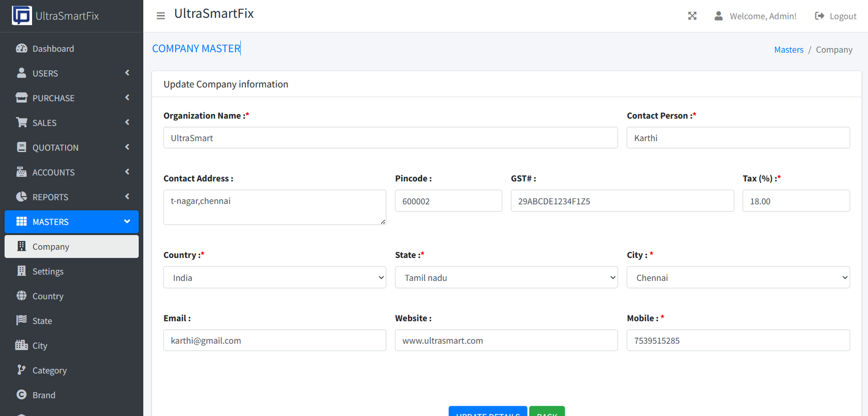This screenshot has width=868, height=416.
Task: Open the Category submenu item
Action: [x=72, y=370]
